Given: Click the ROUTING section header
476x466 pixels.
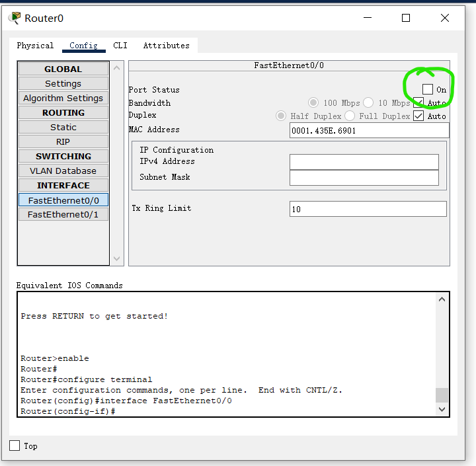Looking at the screenshot, I should pyautogui.click(x=63, y=112).
